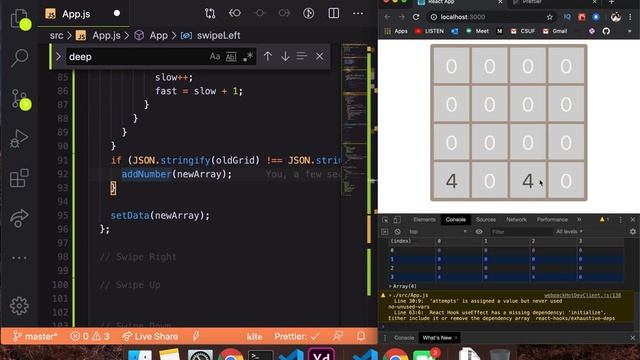Image resolution: width=640 pixels, height=360 pixels.
Task: Show more activity bar views ellipsis
Action: point(19,258)
